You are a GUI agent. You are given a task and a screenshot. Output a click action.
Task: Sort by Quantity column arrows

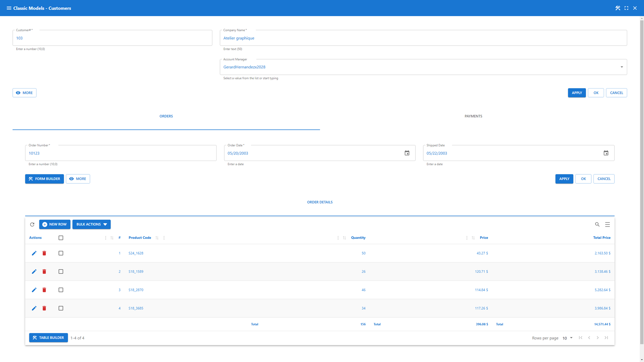344,238
